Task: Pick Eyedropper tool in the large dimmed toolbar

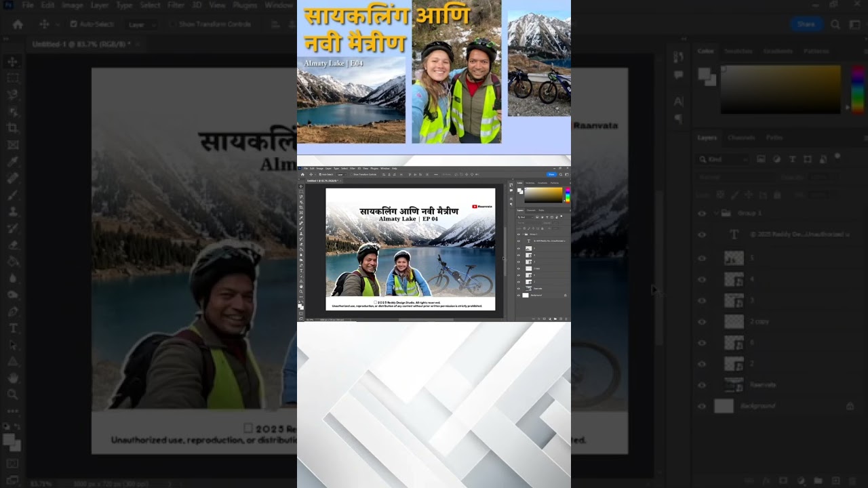Action: 12,161
